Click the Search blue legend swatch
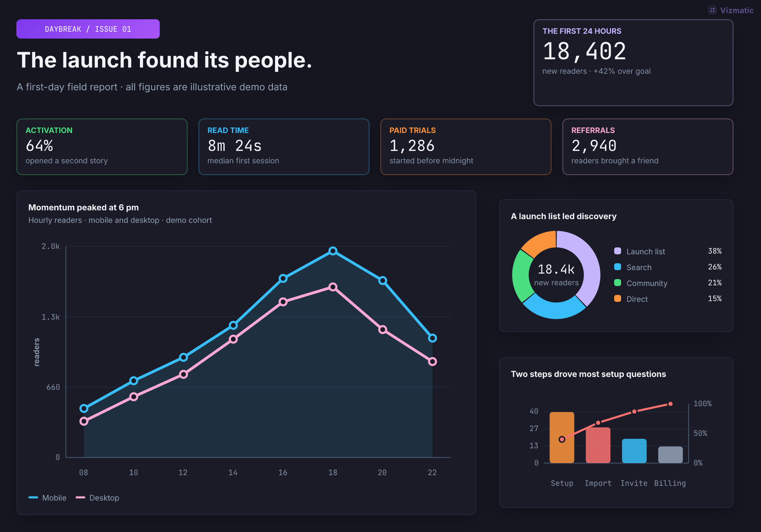Screen dimensions: 761x532 coord(618,267)
